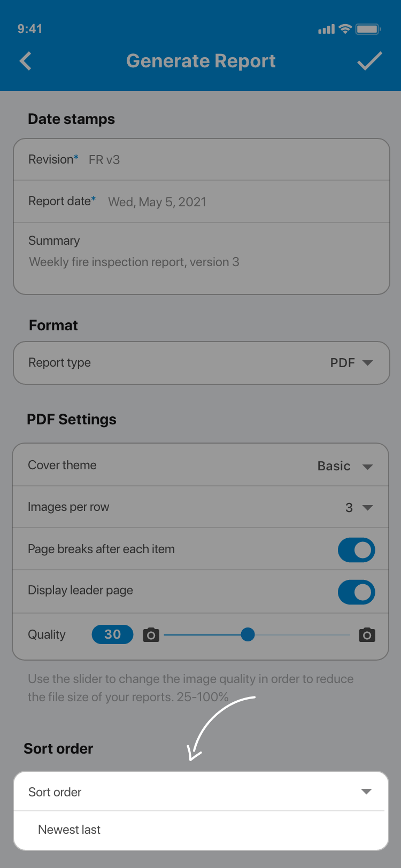Edit the Summary text field
This screenshot has width=401, height=868.
134,262
